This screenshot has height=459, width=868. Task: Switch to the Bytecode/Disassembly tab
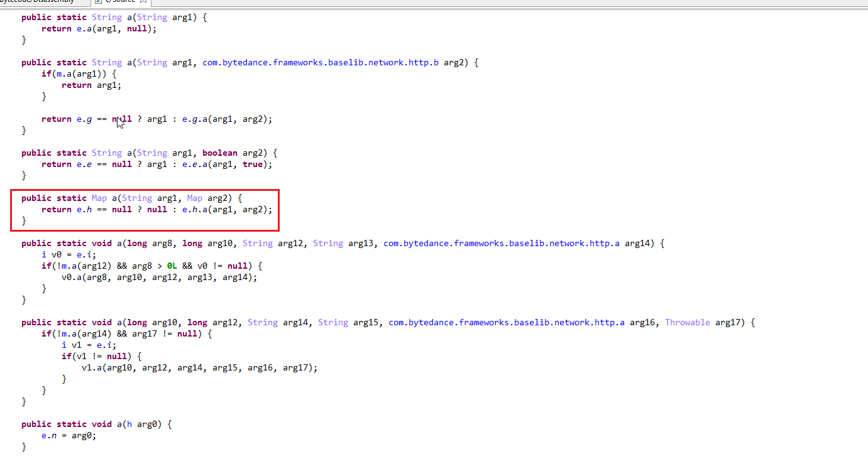point(38,2)
